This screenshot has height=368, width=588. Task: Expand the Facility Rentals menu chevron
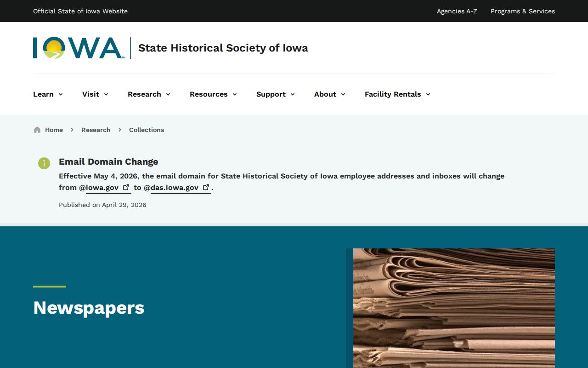point(428,94)
